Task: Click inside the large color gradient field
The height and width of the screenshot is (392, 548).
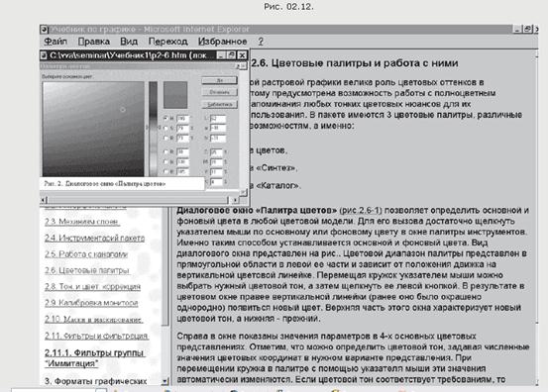Action: tap(93, 129)
